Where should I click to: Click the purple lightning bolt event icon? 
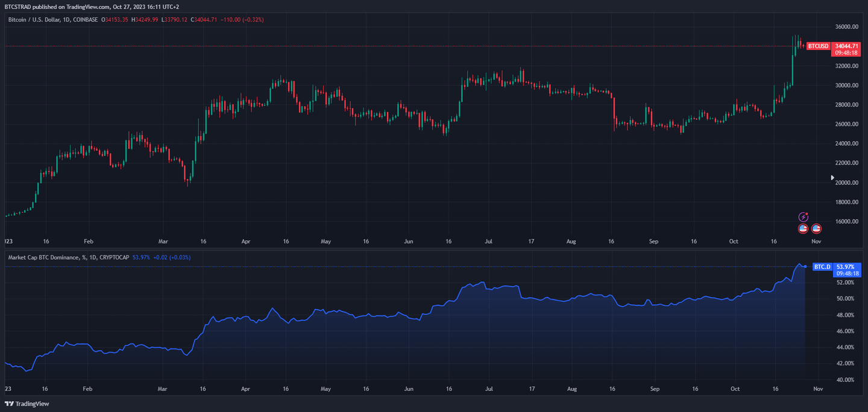803,217
